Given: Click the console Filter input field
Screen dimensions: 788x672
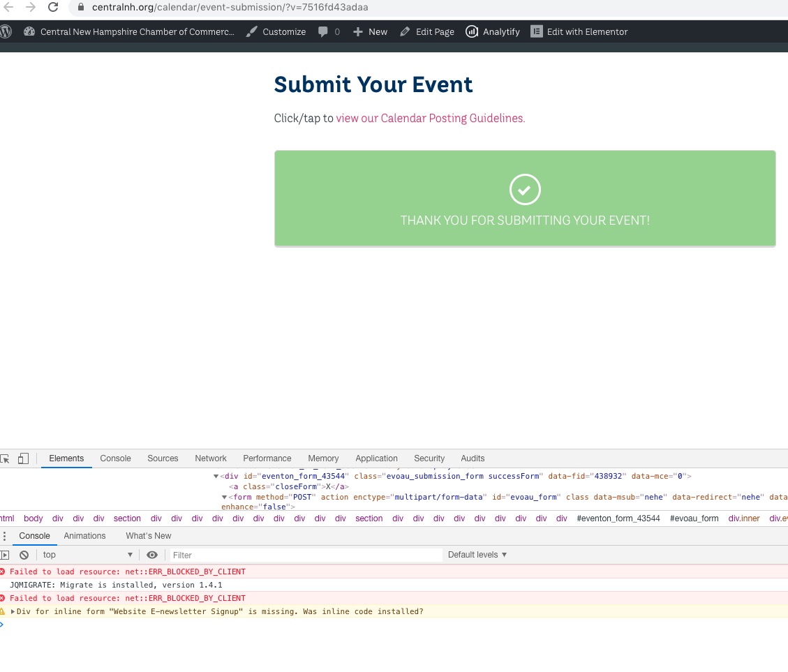Looking at the screenshot, I should [x=306, y=555].
